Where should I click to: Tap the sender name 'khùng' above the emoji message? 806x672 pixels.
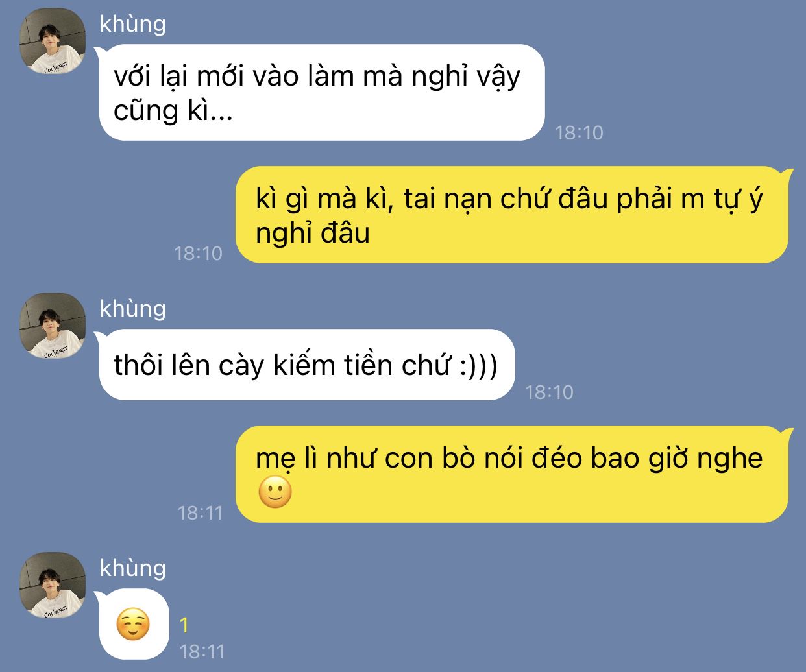coord(133,568)
